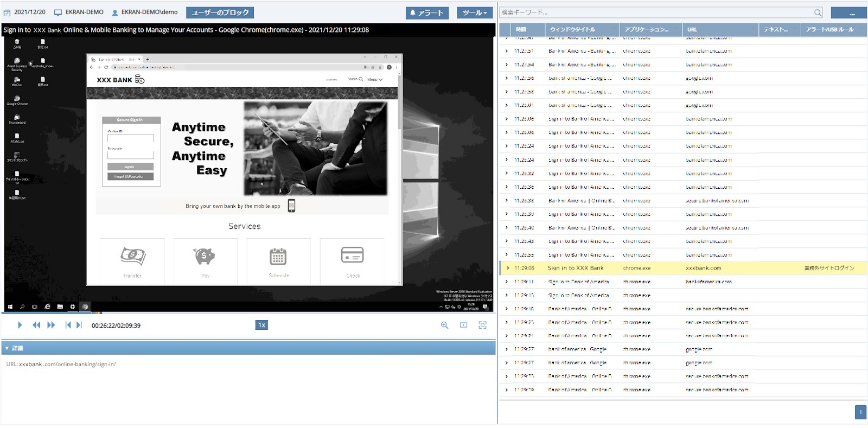Expand the 11:28:32 record row
Viewport: 868px width, 428px height.
[x=507, y=173]
